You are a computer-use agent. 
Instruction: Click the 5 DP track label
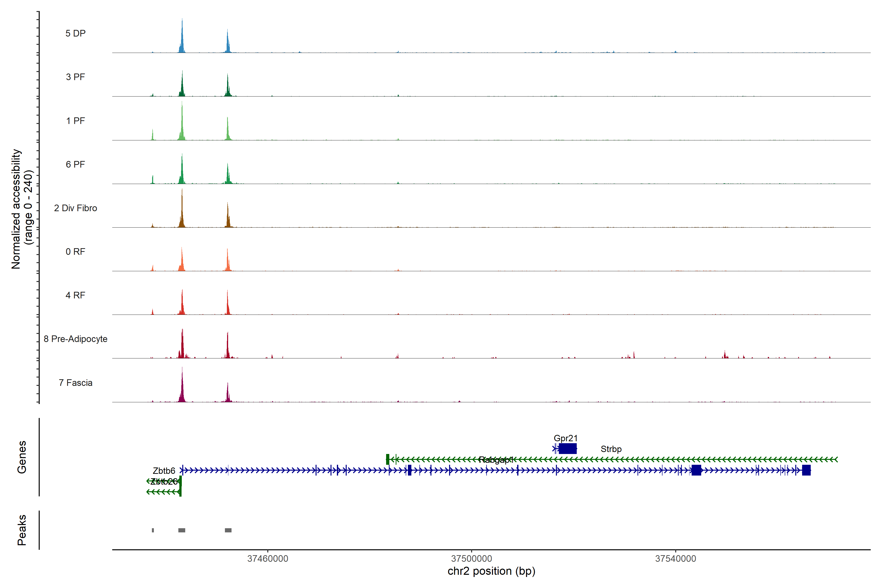tap(75, 33)
